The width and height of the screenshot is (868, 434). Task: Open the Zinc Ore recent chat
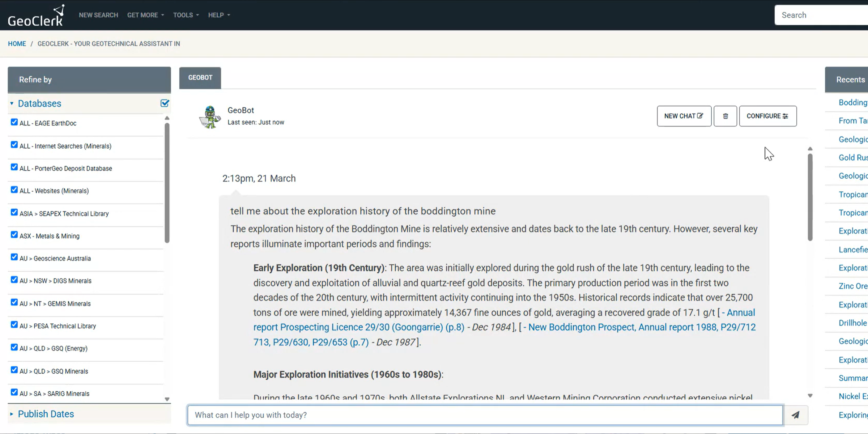click(x=853, y=286)
